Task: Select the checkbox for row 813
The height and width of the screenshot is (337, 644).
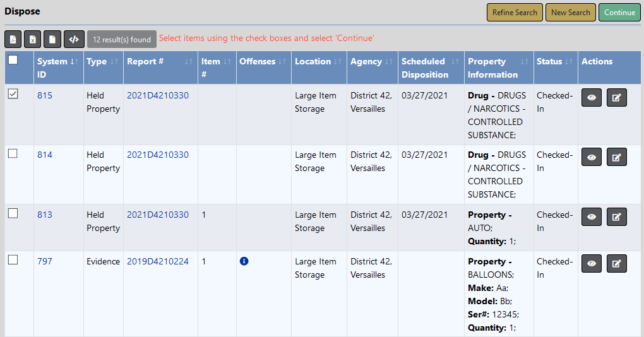Action: 13,213
